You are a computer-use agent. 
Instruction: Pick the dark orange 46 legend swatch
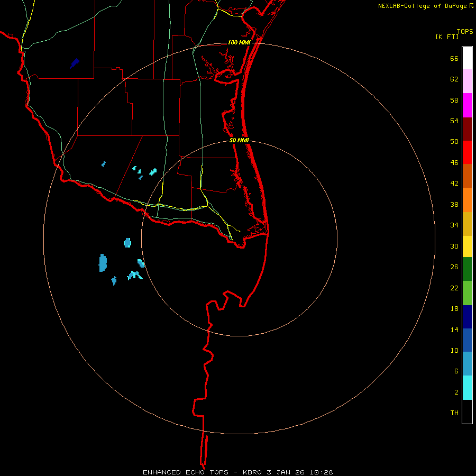pos(467,176)
